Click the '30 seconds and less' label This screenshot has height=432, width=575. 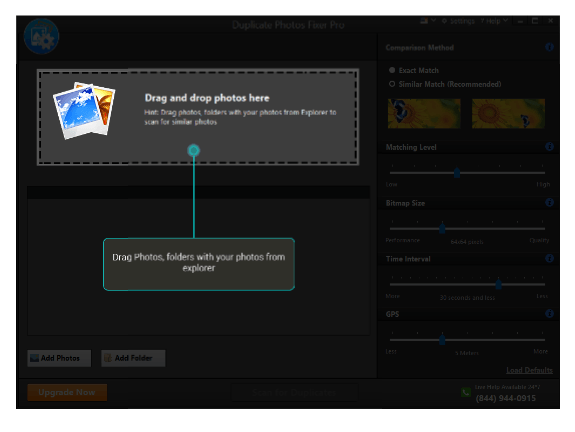tap(467, 297)
